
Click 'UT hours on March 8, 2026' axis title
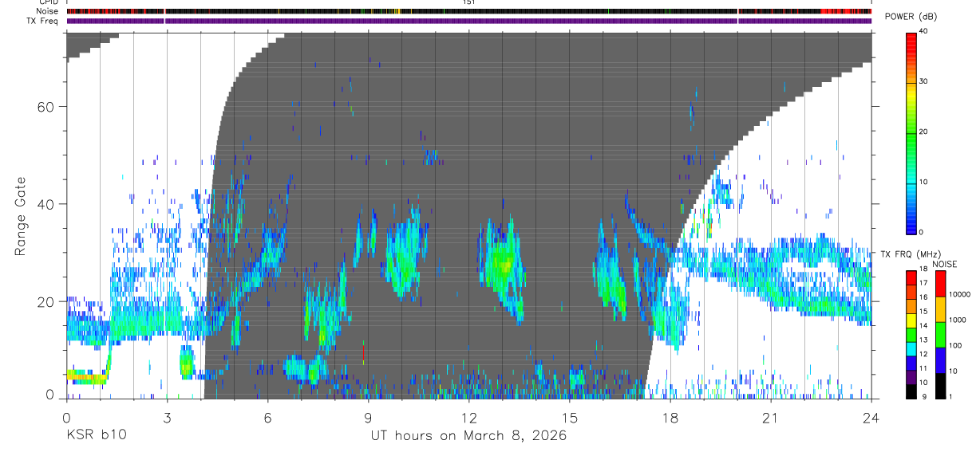468,436
